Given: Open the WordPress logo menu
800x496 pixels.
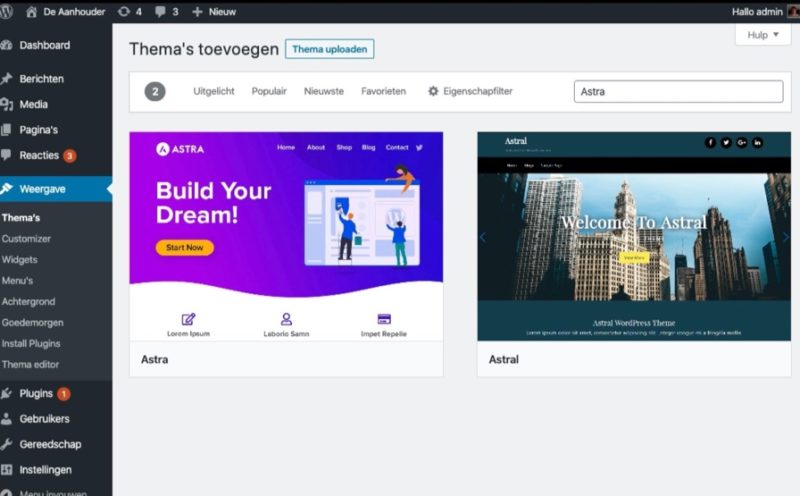Looking at the screenshot, I should point(6,11).
